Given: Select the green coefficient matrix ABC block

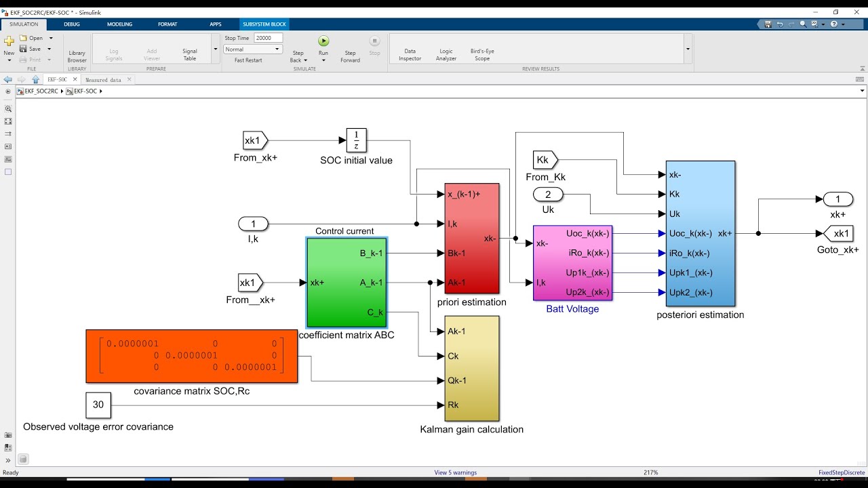Looking at the screenshot, I should 347,283.
